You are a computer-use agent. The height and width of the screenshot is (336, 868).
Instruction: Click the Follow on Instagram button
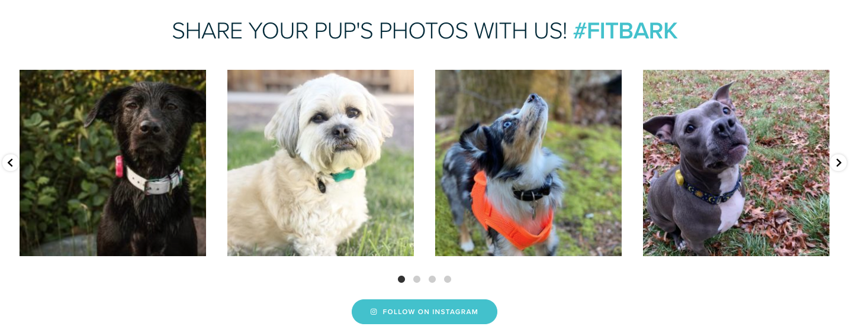(425, 312)
